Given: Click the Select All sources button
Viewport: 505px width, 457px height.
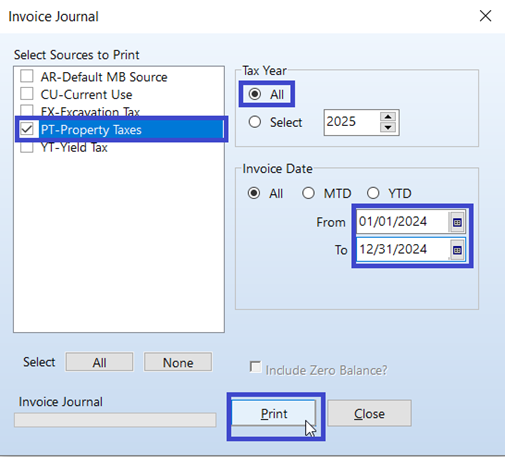Looking at the screenshot, I should click(99, 362).
